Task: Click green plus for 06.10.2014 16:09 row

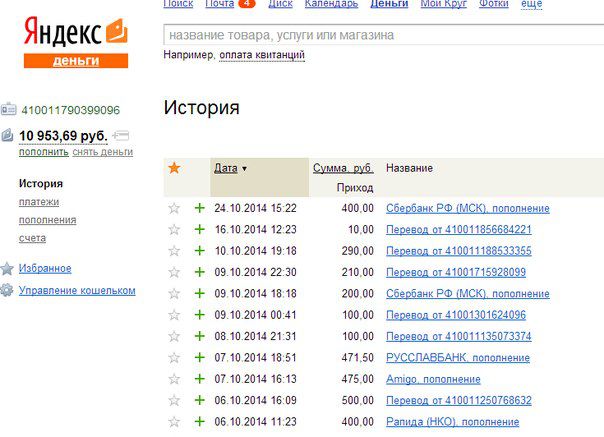Action: pos(200,400)
